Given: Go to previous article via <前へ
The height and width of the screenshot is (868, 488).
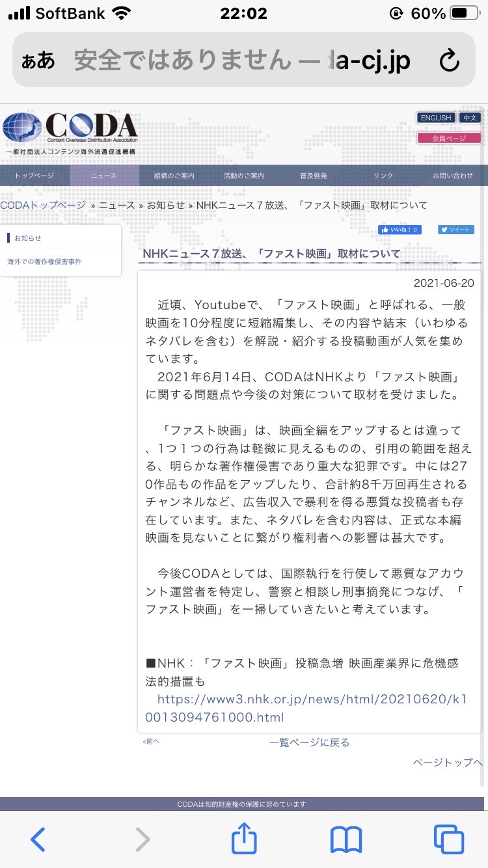Looking at the screenshot, I should coord(151,741).
